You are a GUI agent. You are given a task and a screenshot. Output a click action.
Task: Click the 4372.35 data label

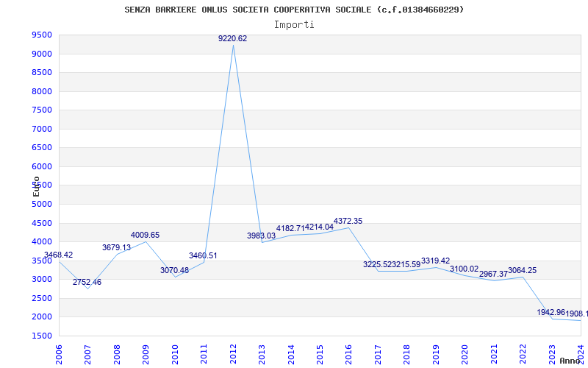348,222
